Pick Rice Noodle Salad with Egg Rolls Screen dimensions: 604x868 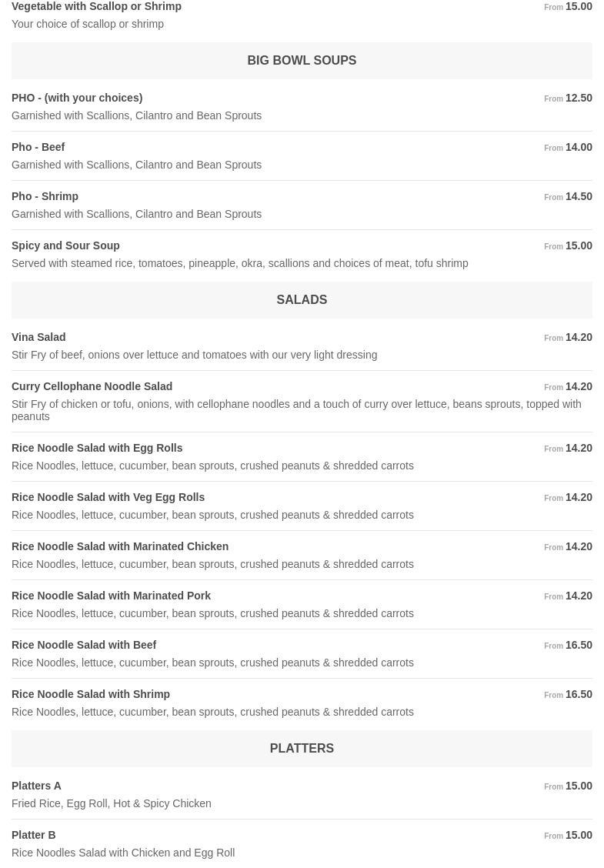tap(97, 448)
